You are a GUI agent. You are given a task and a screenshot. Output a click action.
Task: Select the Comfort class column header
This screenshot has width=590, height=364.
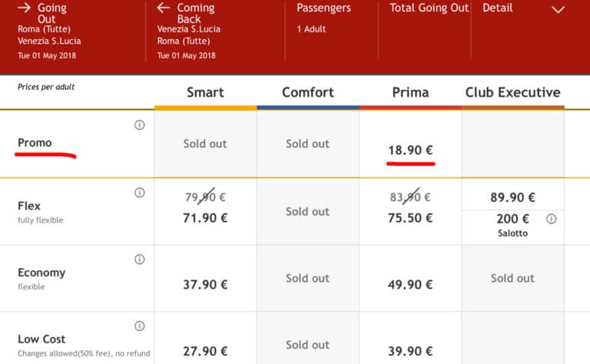(307, 93)
